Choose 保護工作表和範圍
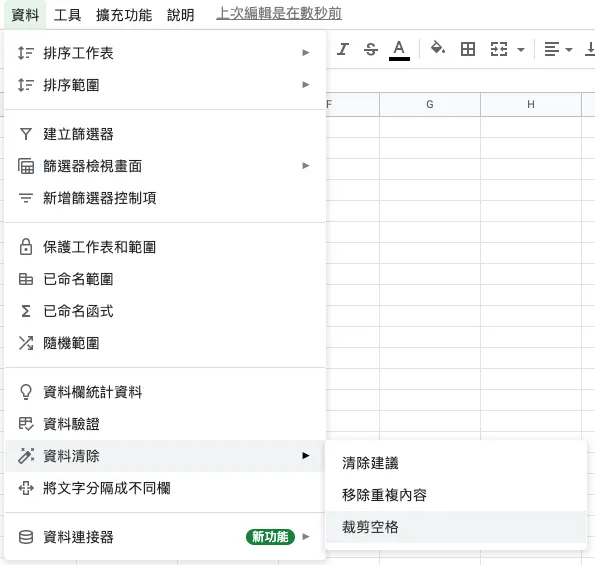Viewport: 595px width, 565px height. (x=165, y=247)
